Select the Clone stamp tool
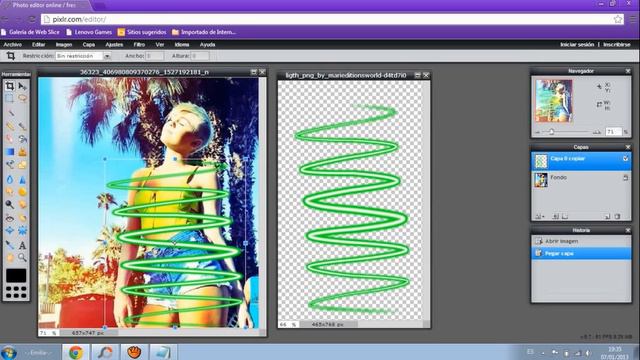This screenshot has height=360, width=640. coord(22,152)
